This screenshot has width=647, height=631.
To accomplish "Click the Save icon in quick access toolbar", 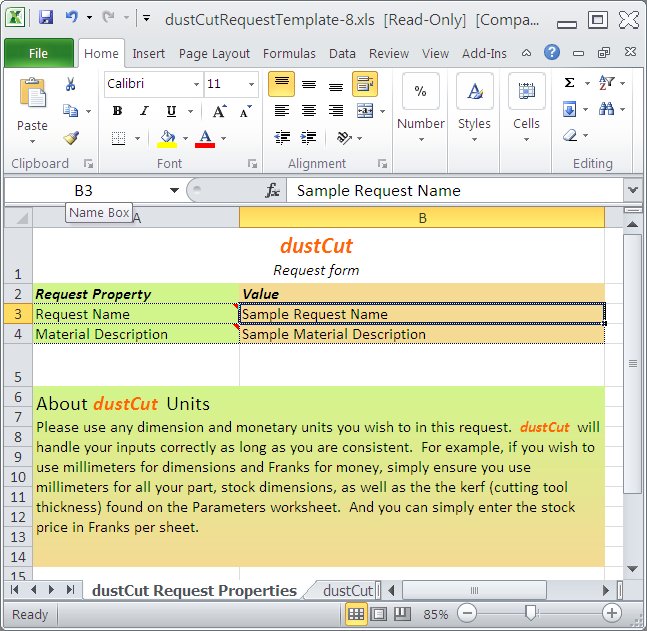I will [x=46, y=18].
